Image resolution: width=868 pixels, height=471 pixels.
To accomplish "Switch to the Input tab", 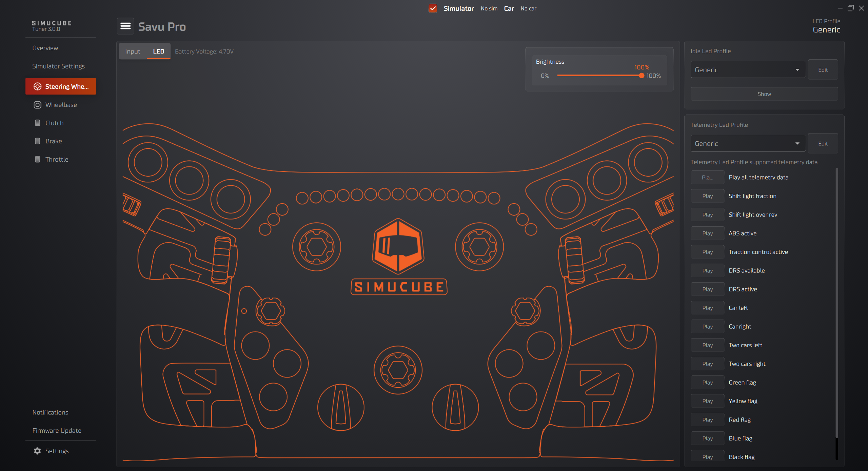I will (x=132, y=51).
